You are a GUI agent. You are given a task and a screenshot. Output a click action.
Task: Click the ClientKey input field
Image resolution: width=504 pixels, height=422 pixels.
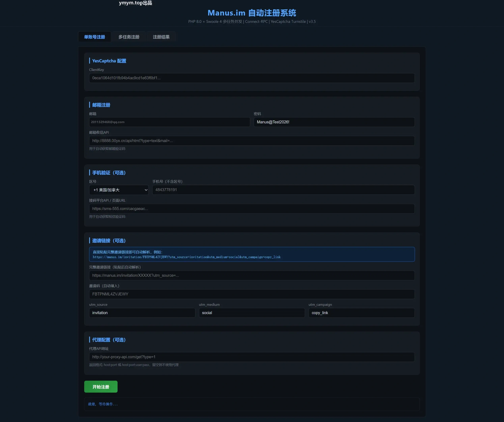pyautogui.click(x=252, y=78)
